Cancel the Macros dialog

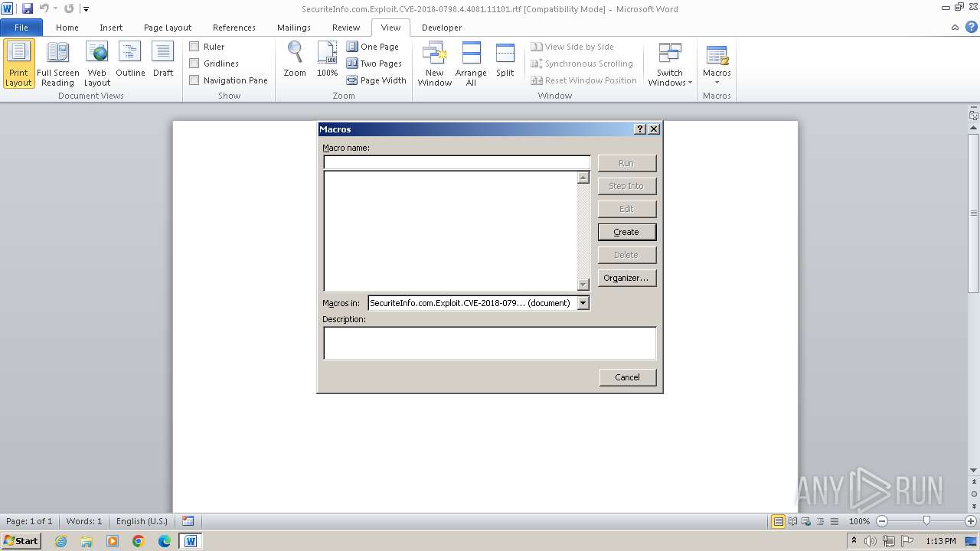(x=627, y=377)
